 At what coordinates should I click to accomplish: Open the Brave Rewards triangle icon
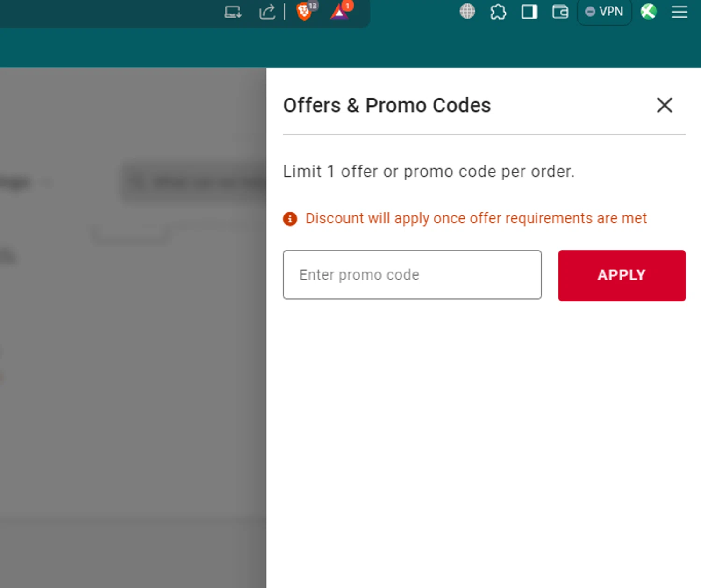[x=340, y=12]
